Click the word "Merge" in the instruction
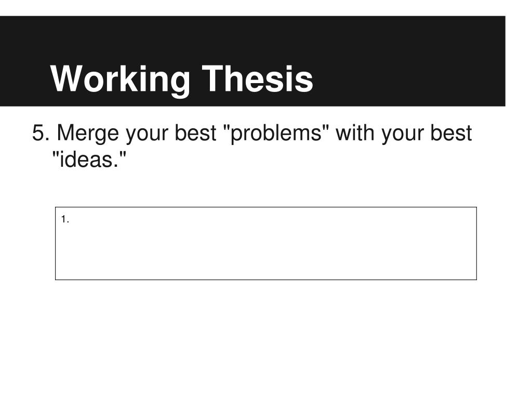Viewport: 532px width, 399px height. pos(88,134)
